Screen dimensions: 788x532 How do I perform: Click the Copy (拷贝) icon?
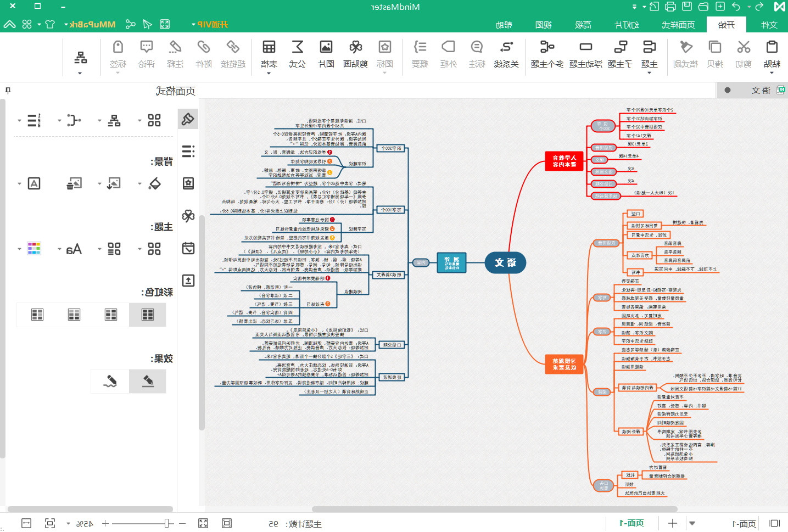tap(715, 47)
